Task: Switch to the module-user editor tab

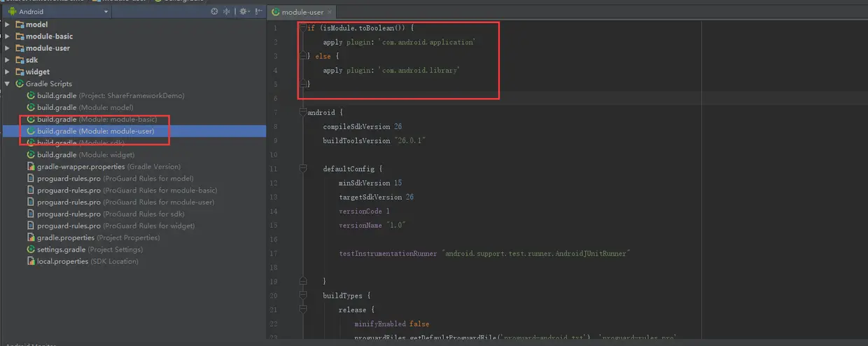Action: point(302,12)
